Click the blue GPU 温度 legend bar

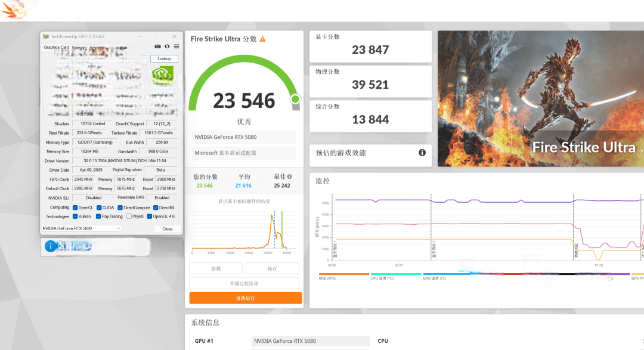click(x=447, y=274)
